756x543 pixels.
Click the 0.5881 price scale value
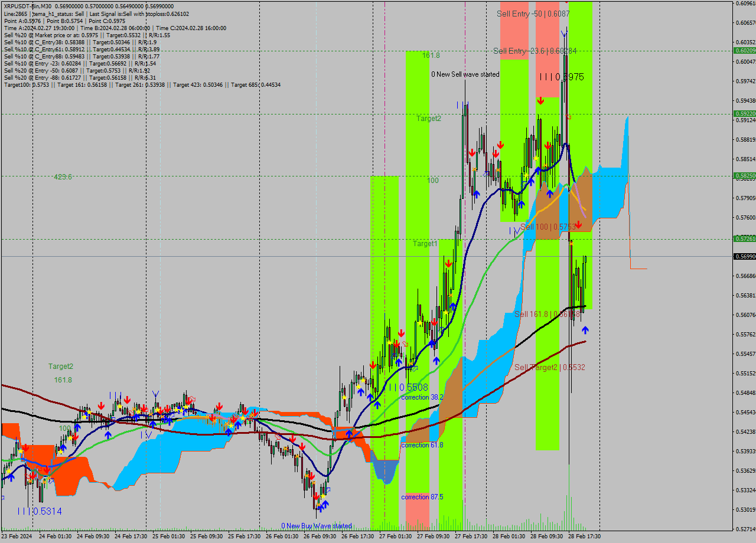click(x=745, y=139)
